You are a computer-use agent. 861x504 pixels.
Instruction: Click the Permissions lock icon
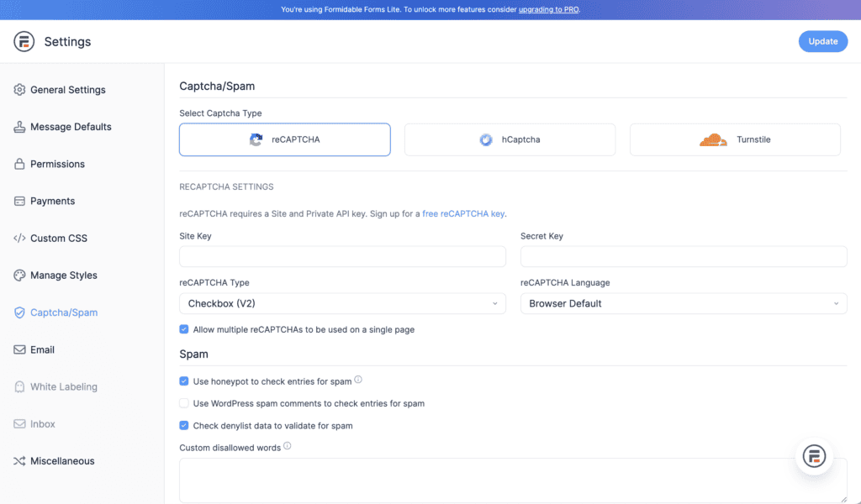pos(20,164)
